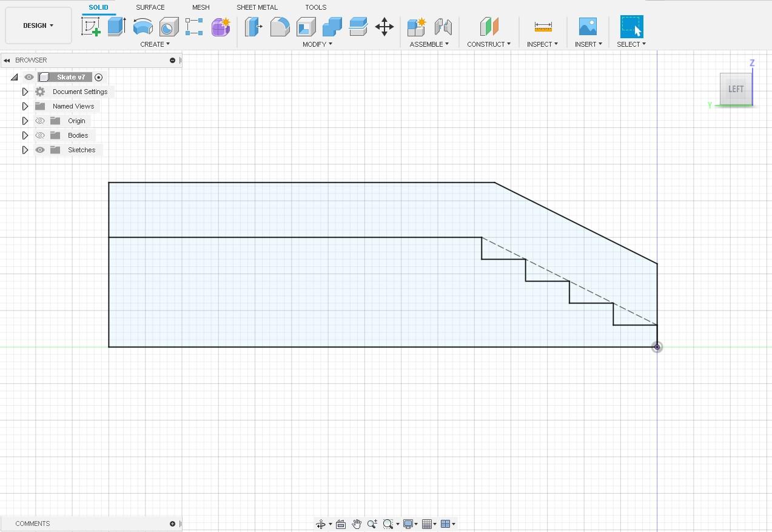
Task: Click the Rectangular Pattern tool
Action: [194, 27]
